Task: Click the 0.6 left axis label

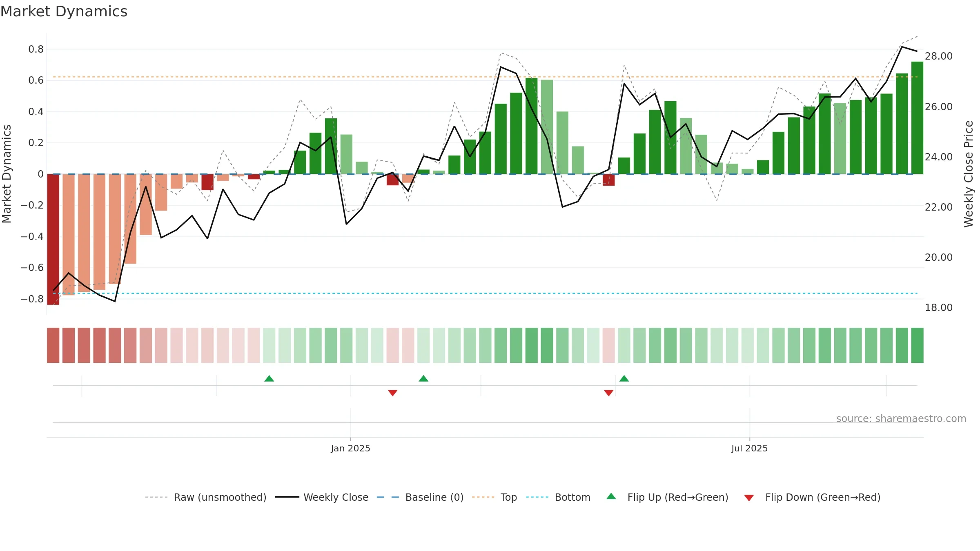Action: 36,80
